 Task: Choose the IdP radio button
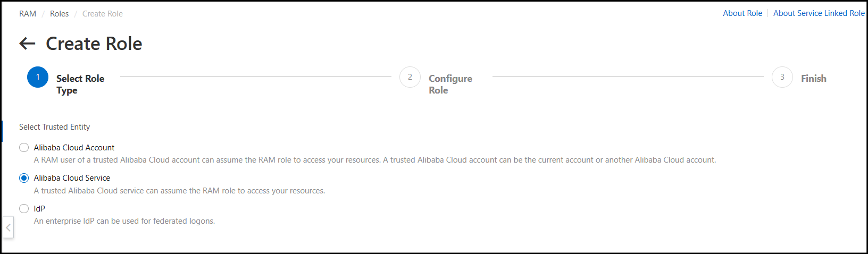click(x=24, y=209)
